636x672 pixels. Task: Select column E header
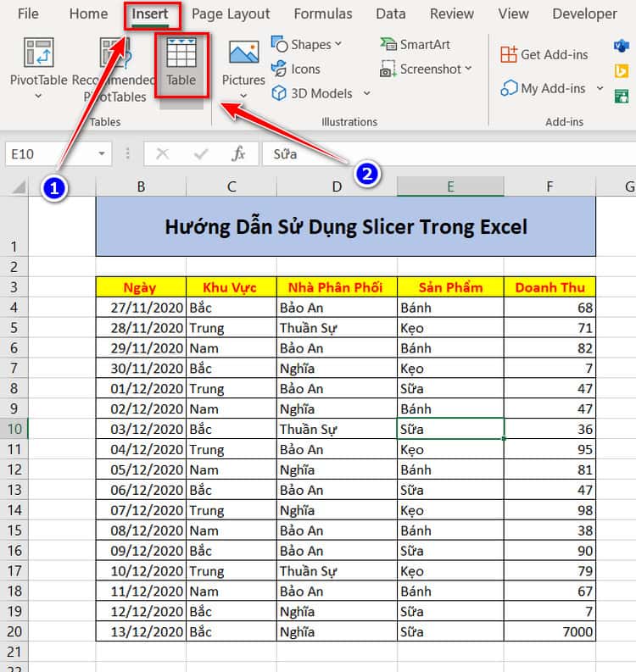tap(450, 187)
